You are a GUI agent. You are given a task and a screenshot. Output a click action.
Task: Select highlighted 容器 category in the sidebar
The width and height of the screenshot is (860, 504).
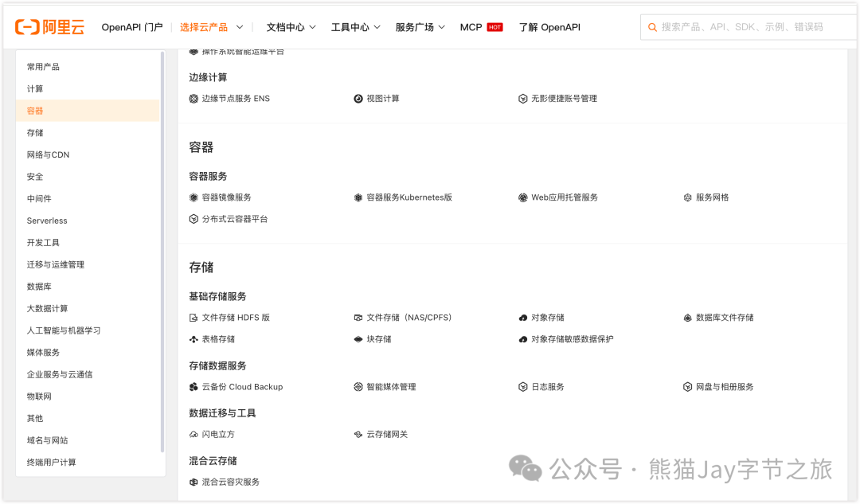[88, 111]
